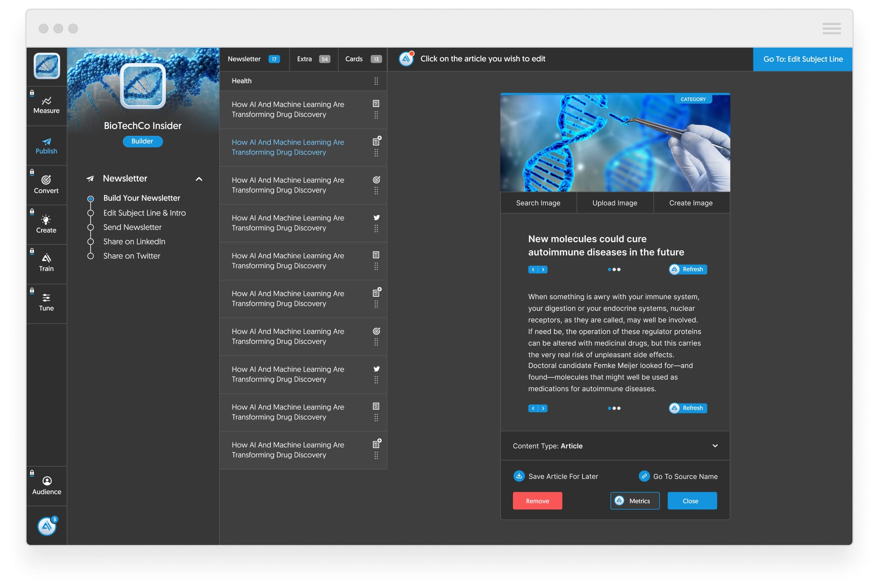Click the summary paragraph starting 'When something is awry'
The height and width of the screenshot is (588, 879).
click(x=615, y=343)
